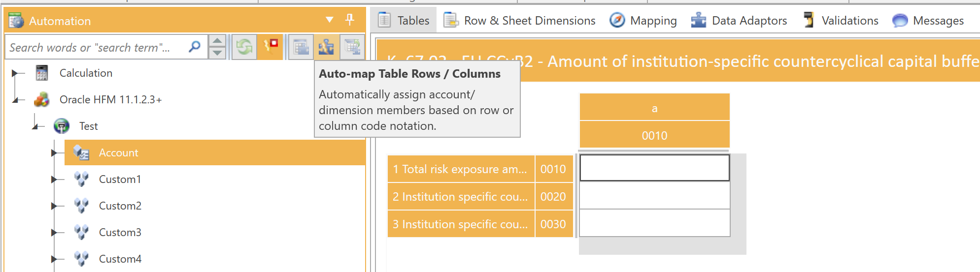Select the Custom3 dimension tree item

120,232
